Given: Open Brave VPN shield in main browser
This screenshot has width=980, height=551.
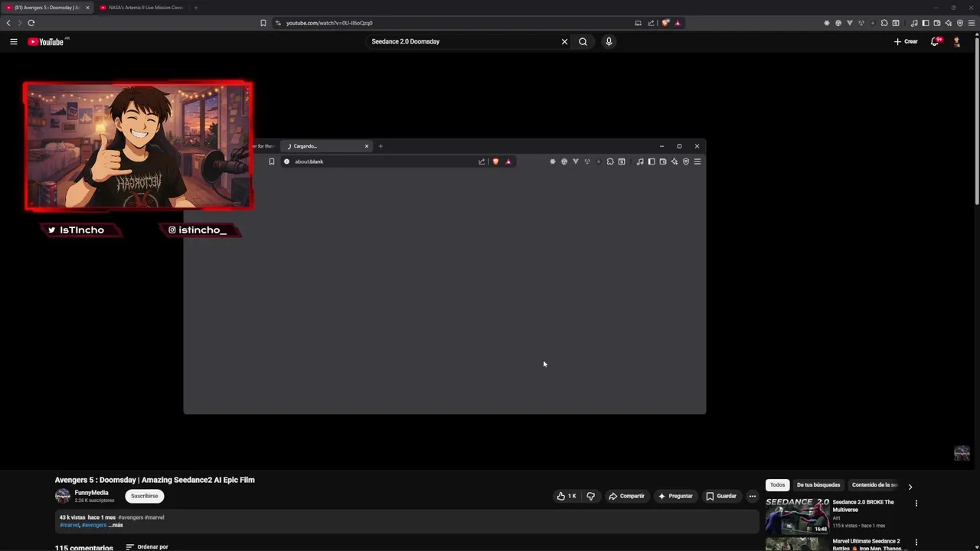Looking at the screenshot, I should click(x=960, y=23).
